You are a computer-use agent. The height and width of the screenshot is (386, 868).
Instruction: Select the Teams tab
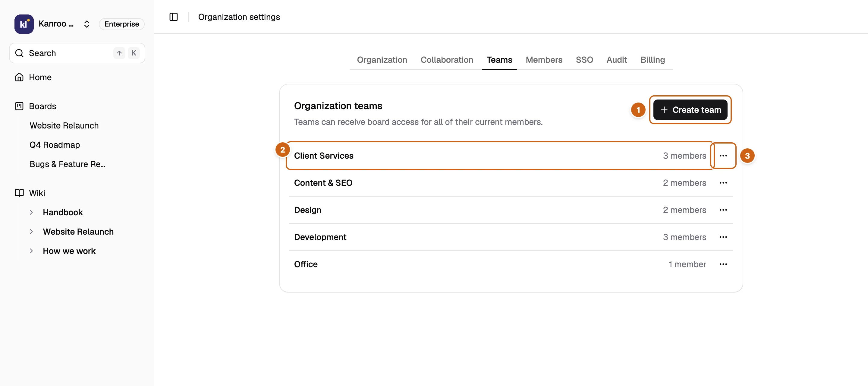point(499,60)
